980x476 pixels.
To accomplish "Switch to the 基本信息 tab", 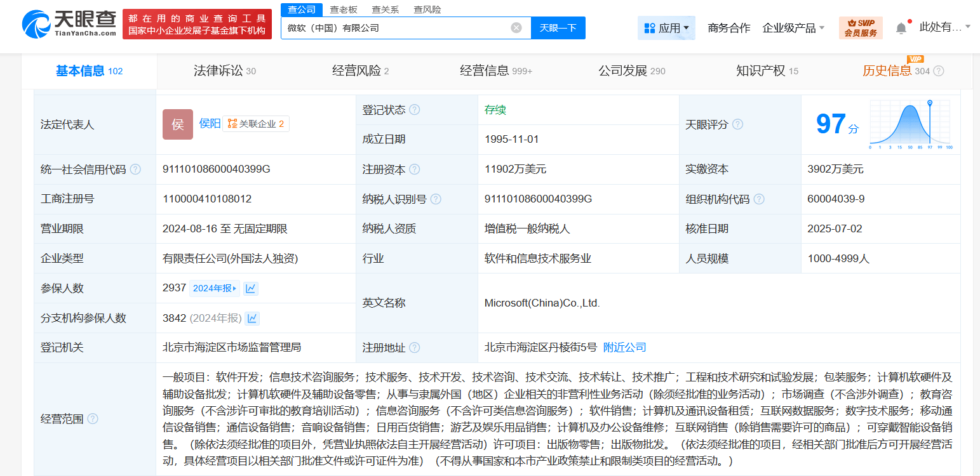I will [x=90, y=71].
